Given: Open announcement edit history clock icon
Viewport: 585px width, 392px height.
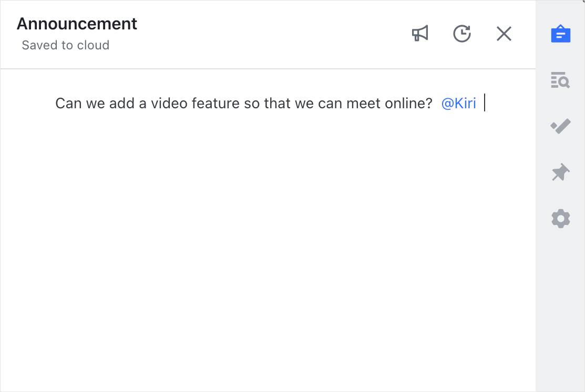Looking at the screenshot, I should tap(461, 34).
